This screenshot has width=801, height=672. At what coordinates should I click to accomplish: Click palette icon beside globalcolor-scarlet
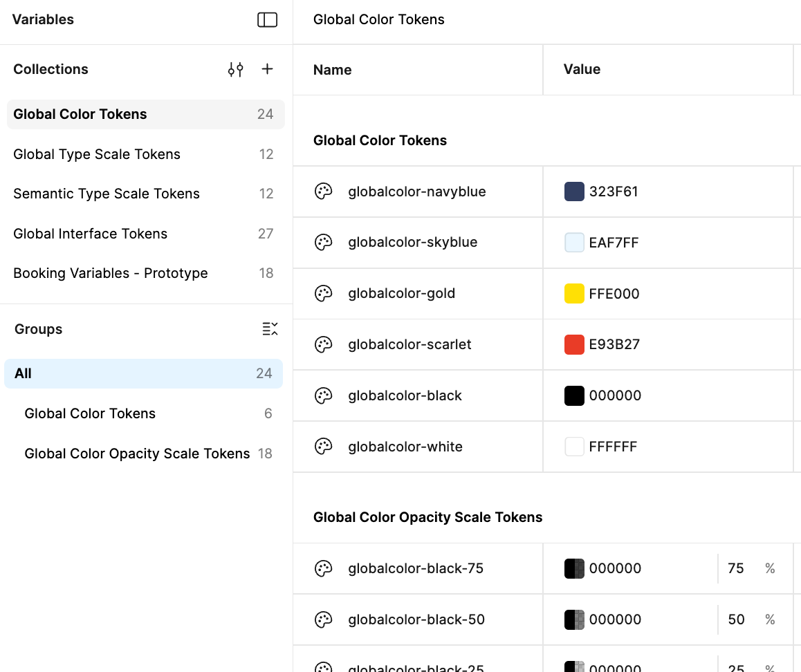coord(323,344)
